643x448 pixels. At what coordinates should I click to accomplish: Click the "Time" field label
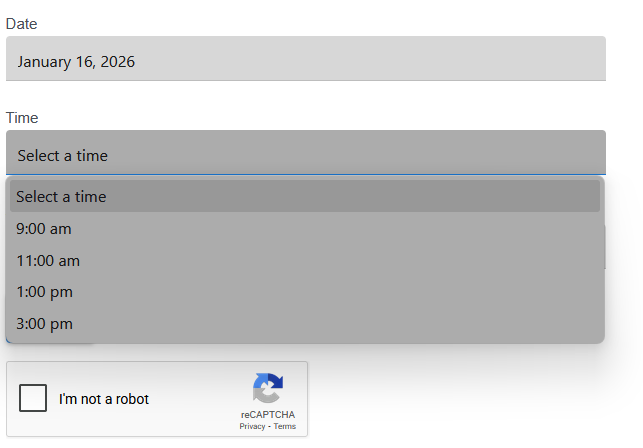(x=22, y=117)
